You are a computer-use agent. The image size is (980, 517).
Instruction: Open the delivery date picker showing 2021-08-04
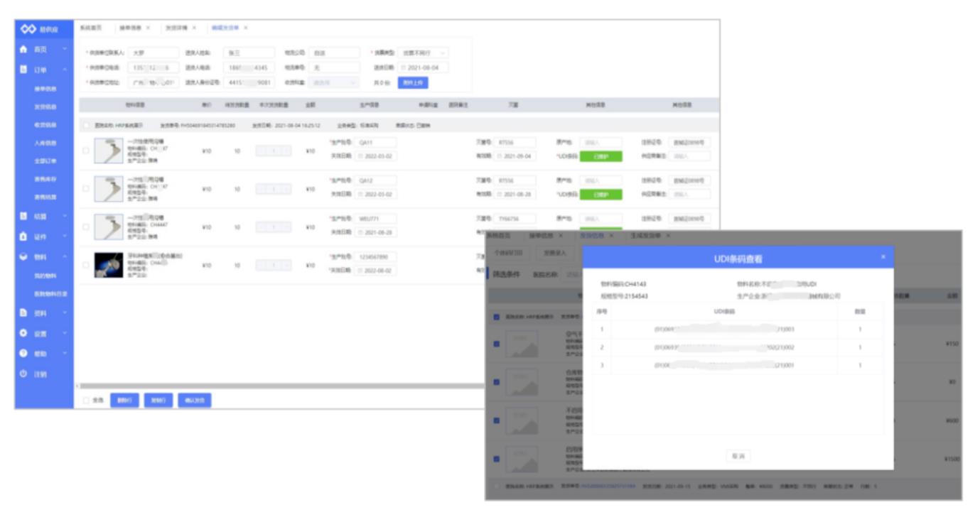(x=423, y=68)
